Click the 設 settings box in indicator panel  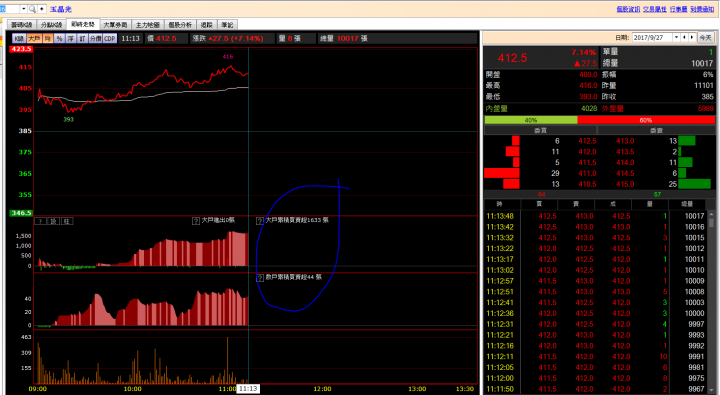54,221
